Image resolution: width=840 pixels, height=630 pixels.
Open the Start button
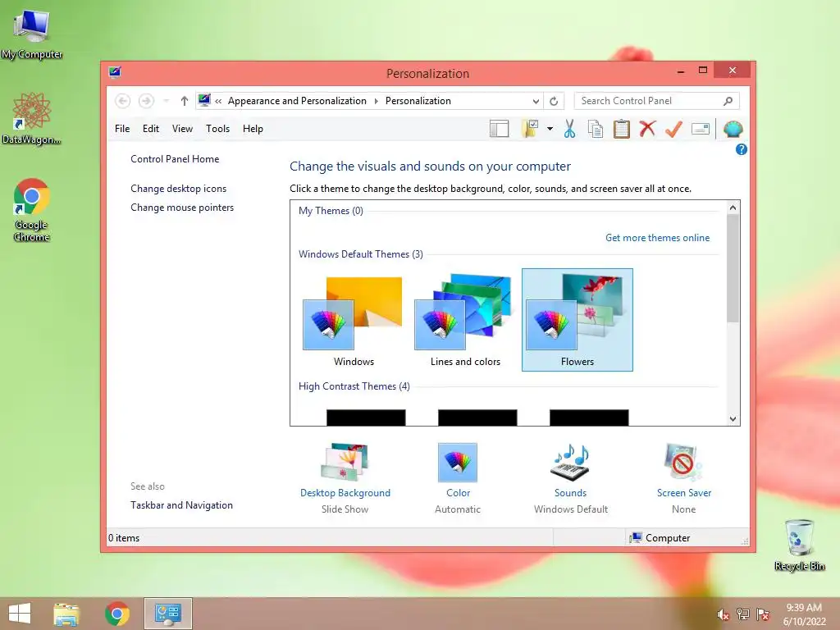20,614
